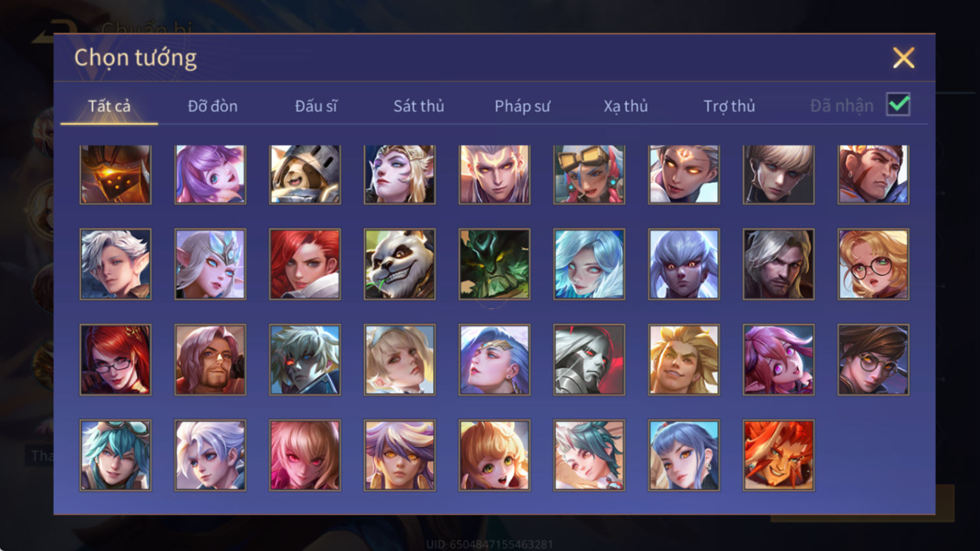Switch to the Đỡ đòn tab
The width and height of the screenshot is (980, 551).
click(212, 106)
